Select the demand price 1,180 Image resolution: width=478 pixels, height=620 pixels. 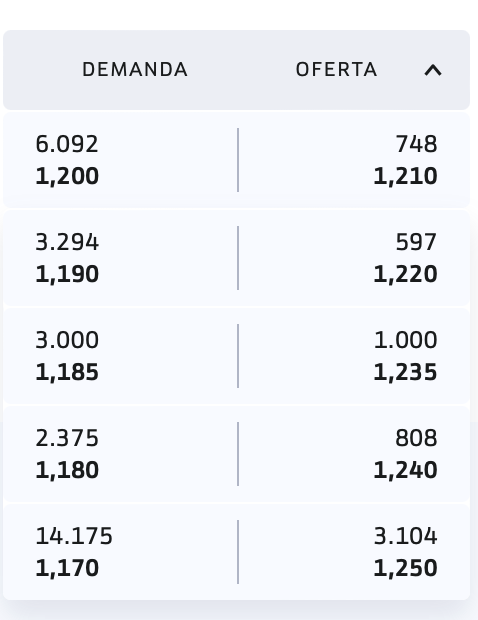tap(67, 471)
